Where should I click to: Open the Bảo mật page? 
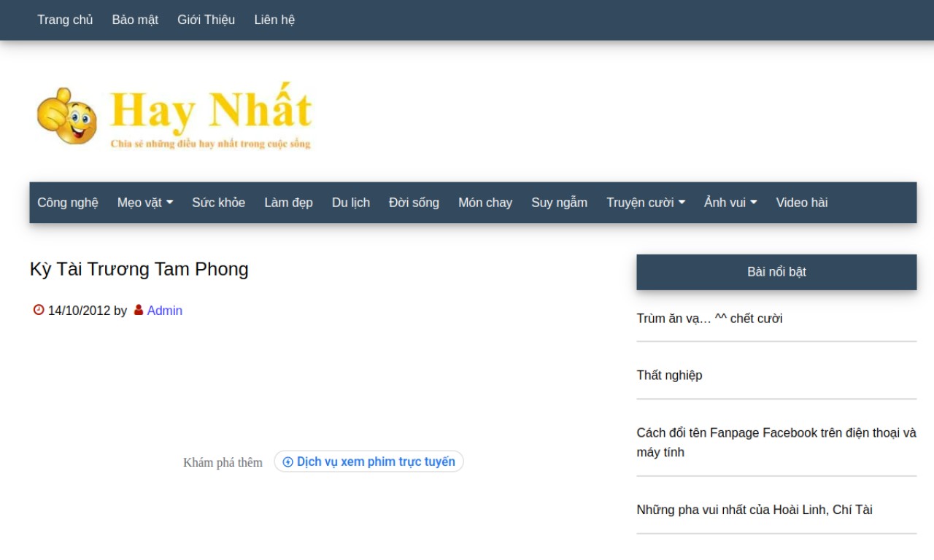[135, 20]
